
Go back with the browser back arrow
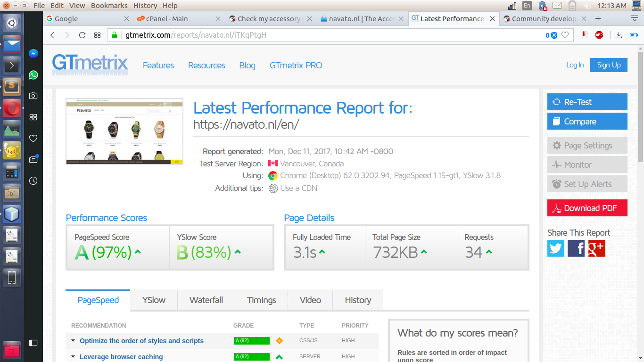52,35
